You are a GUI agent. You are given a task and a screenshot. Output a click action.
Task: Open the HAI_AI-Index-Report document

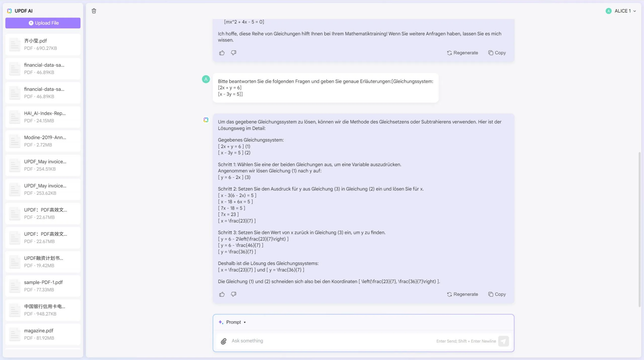43,116
